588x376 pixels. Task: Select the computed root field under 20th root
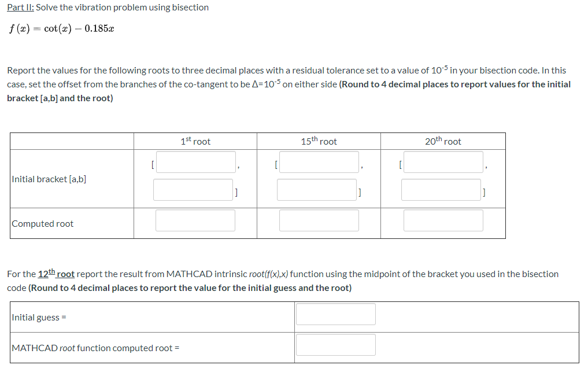point(442,220)
